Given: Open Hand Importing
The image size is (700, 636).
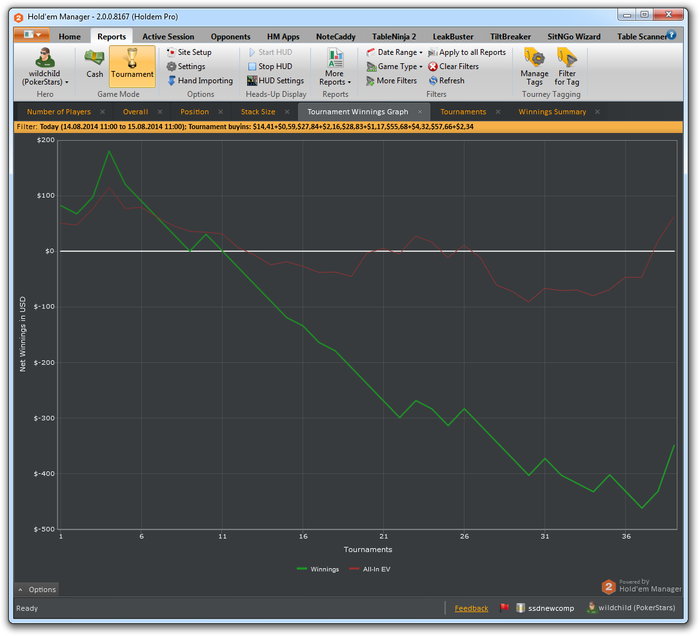Looking at the screenshot, I should [x=200, y=81].
